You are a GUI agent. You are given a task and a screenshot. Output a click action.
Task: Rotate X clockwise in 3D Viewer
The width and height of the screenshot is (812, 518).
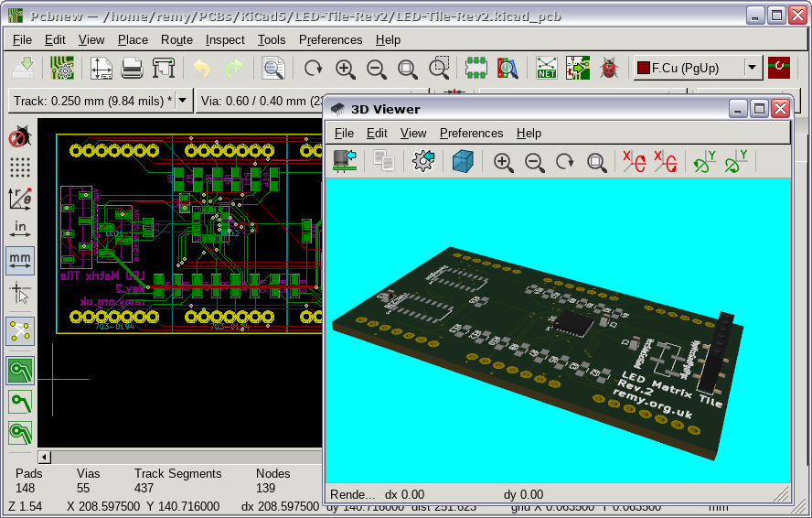[635, 161]
